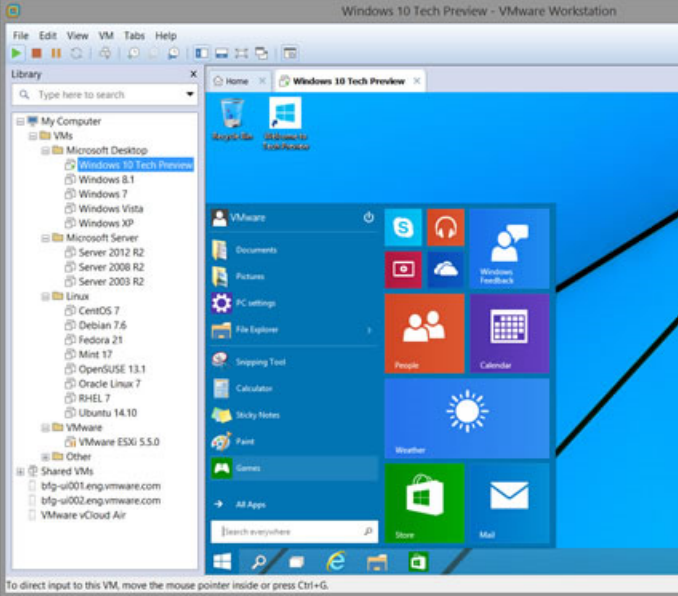The width and height of the screenshot is (678, 596).
Task: Click the Restart VM toolbar icon
Action: point(77,53)
